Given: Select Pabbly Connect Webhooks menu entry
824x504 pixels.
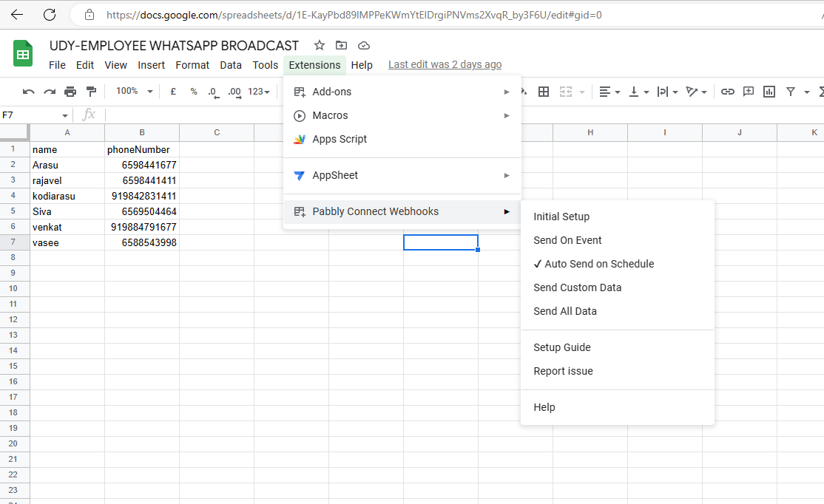Looking at the screenshot, I should pos(402,211).
